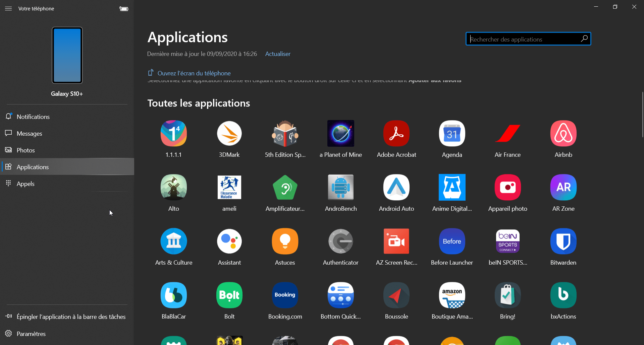Launch the Bolt app icon
This screenshot has height=345, width=644.
[x=229, y=295]
